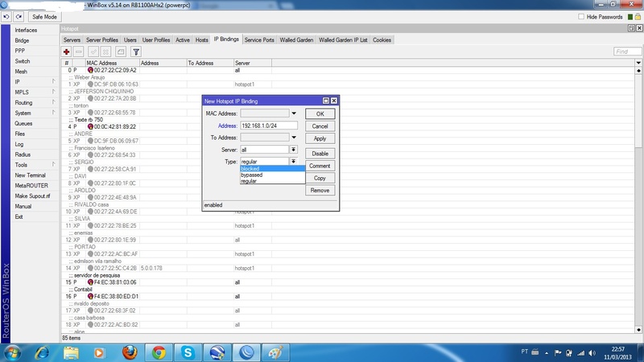Open media player taskbar icon
This screenshot has height=362, width=644.
(99, 352)
